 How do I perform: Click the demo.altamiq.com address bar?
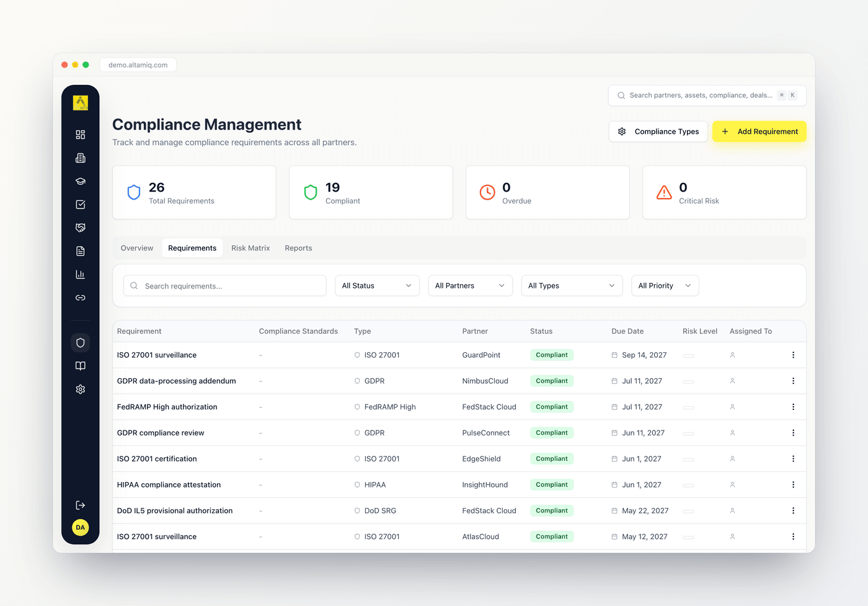click(x=138, y=65)
